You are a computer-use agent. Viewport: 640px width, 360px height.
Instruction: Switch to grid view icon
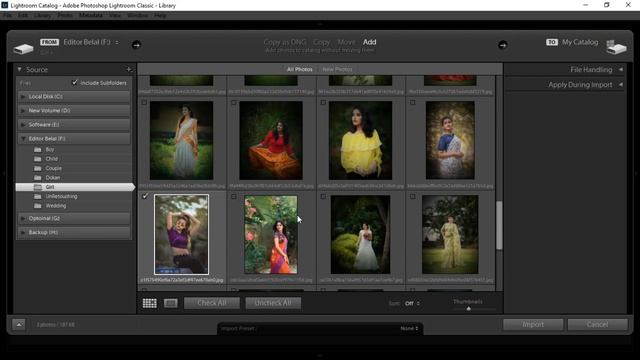point(149,303)
